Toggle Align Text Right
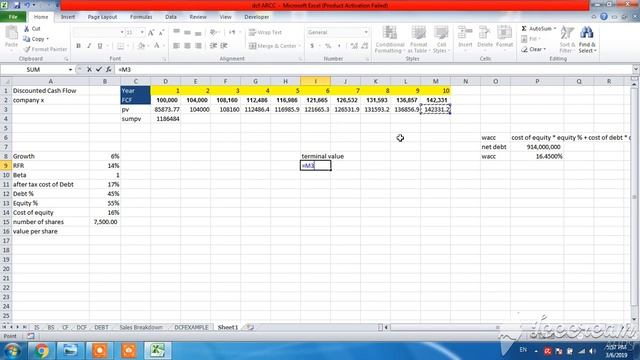 tap(198, 46)
